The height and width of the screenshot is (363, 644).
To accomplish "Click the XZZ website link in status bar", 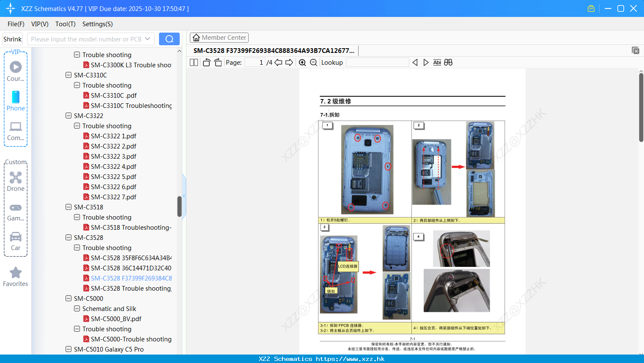I will [x=350, y=359].
